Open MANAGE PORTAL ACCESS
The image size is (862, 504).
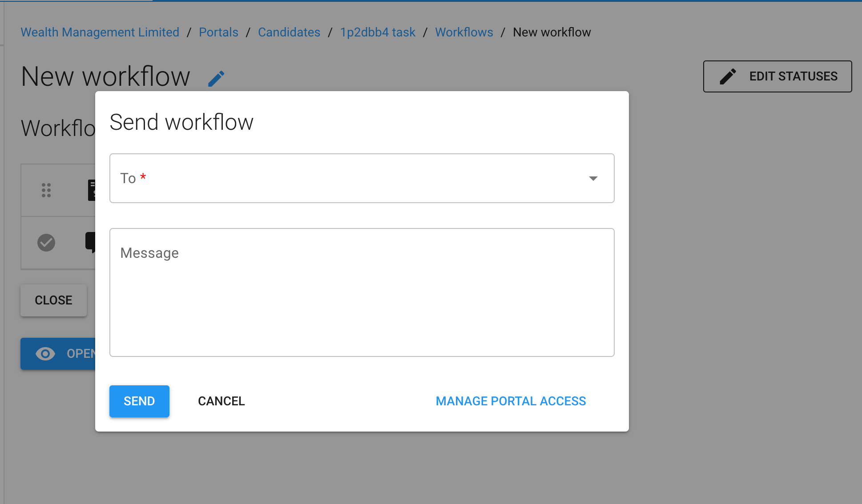point(511,401)
